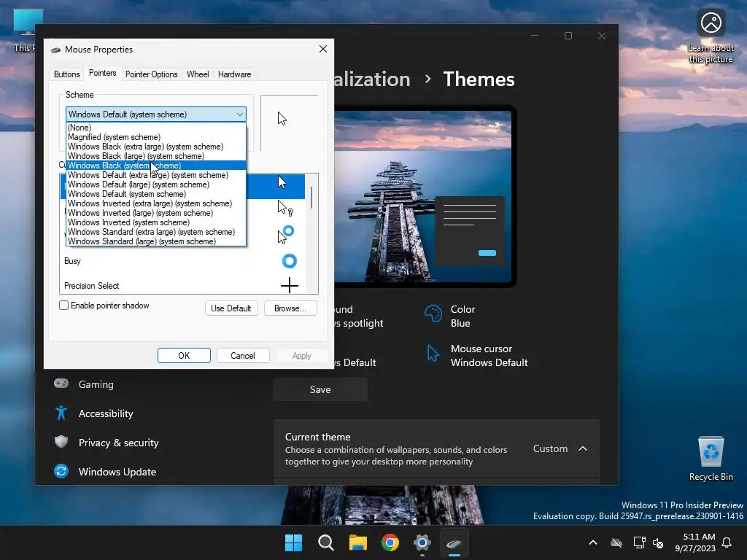Click Mouse Properties taskbar icon
Image resolution: width=747 pixels, height=560 pixels.
click(x=454, y=542)
